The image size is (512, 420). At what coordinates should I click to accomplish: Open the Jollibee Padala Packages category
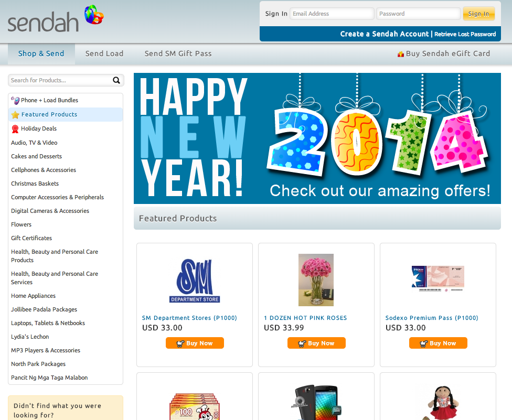point(44,309)
